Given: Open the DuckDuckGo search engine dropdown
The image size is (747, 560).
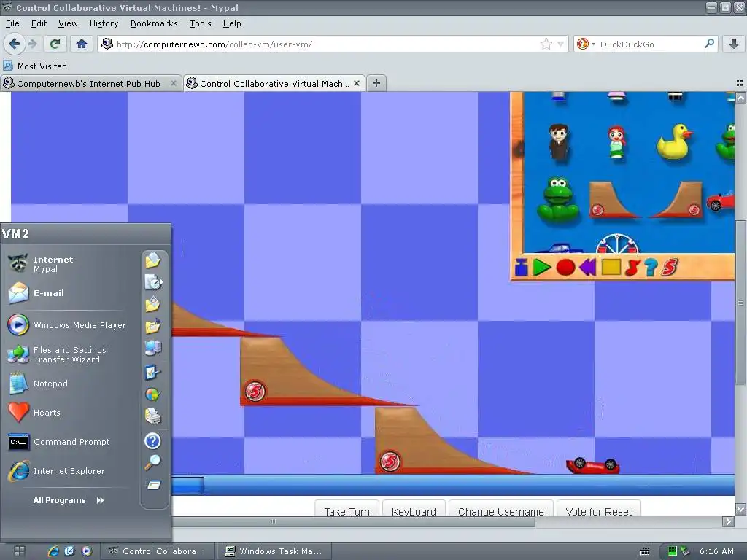Looking at the screenshot, I should tap(586, 44).
